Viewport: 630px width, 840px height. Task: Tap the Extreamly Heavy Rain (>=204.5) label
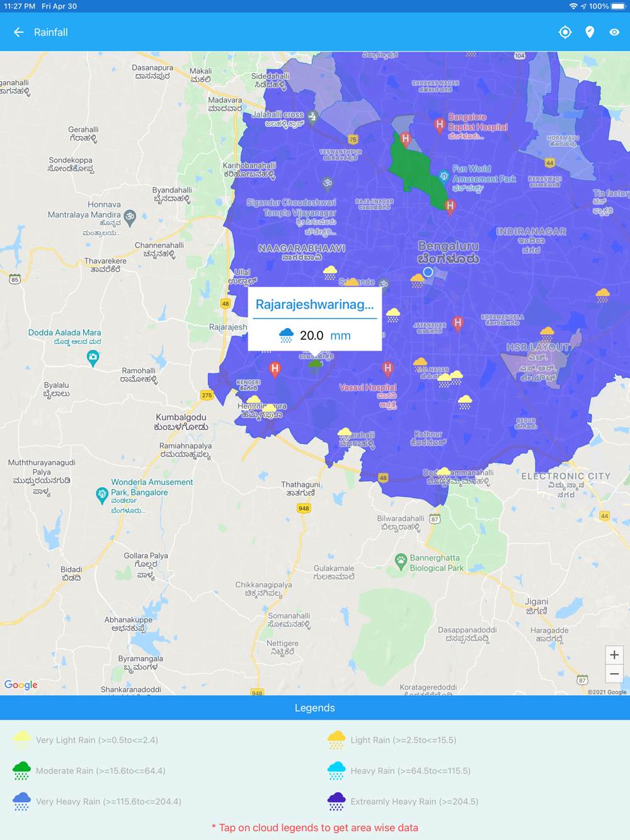[x=415, y=802]
